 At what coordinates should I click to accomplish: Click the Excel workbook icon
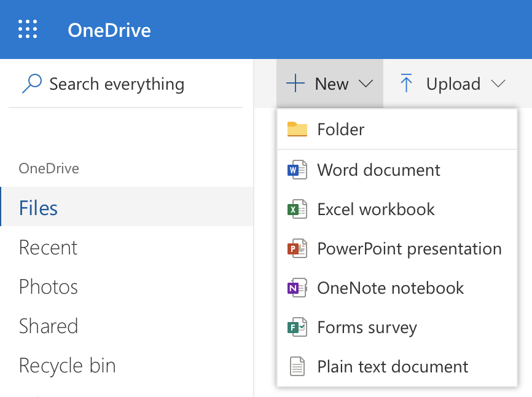coord(297,209)
